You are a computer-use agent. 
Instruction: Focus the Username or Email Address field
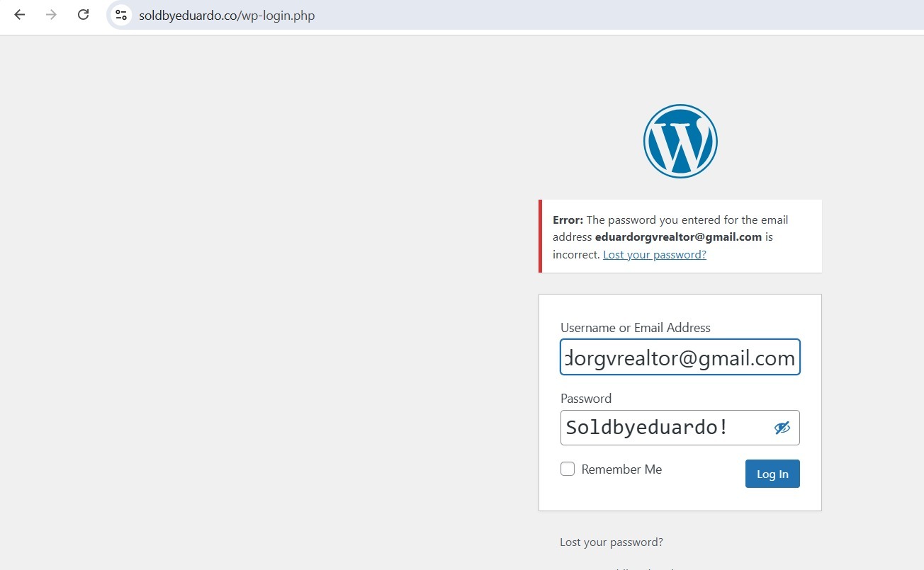(x=680, y=358)
